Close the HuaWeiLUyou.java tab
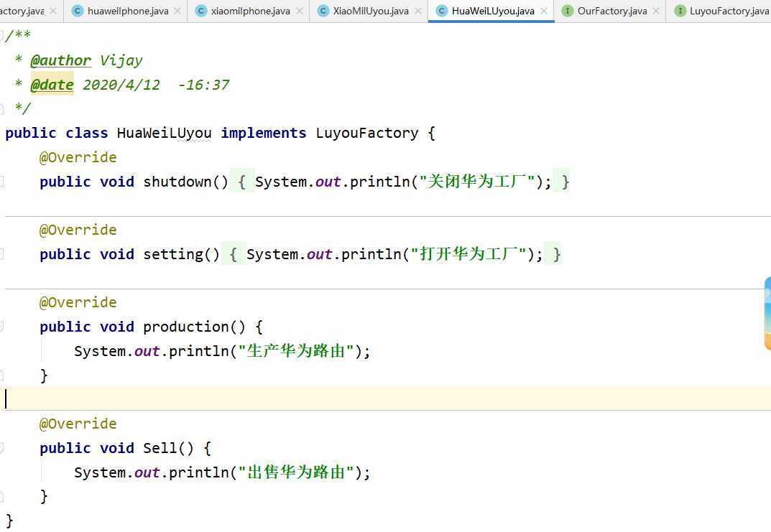The height and width of the screenshot is (532, 771). click(544, 11)
